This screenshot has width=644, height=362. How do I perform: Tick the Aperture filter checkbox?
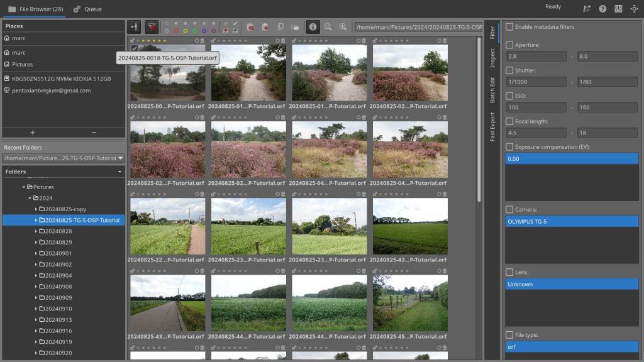509,45
